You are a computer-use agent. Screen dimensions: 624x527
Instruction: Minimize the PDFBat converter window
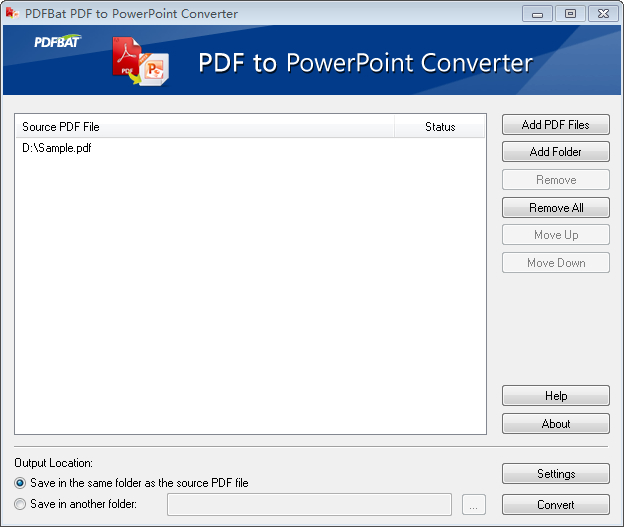click(537, 14)
